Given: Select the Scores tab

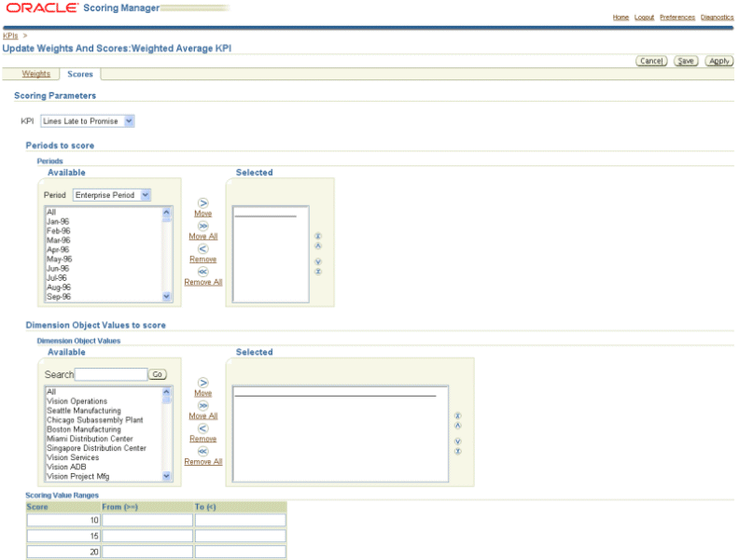Looking at the screenshot, I should click(80, 74).
